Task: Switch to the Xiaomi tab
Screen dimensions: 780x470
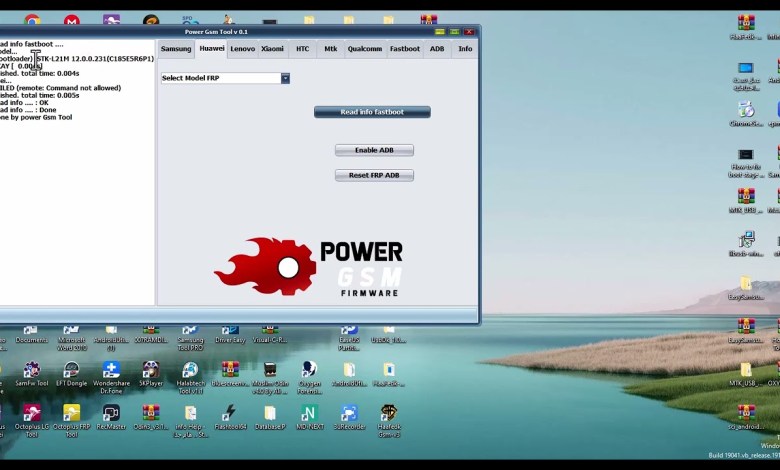Action: coord(272,48)
